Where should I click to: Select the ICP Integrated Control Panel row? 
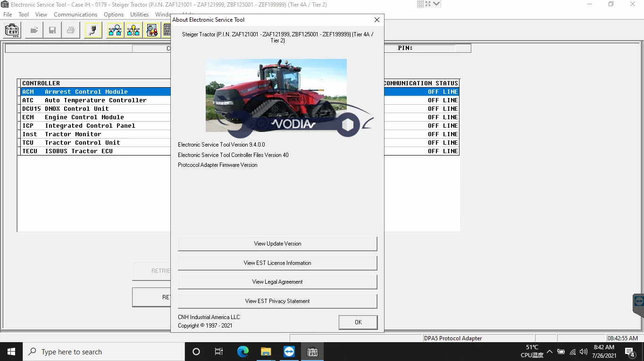point(95,126)
